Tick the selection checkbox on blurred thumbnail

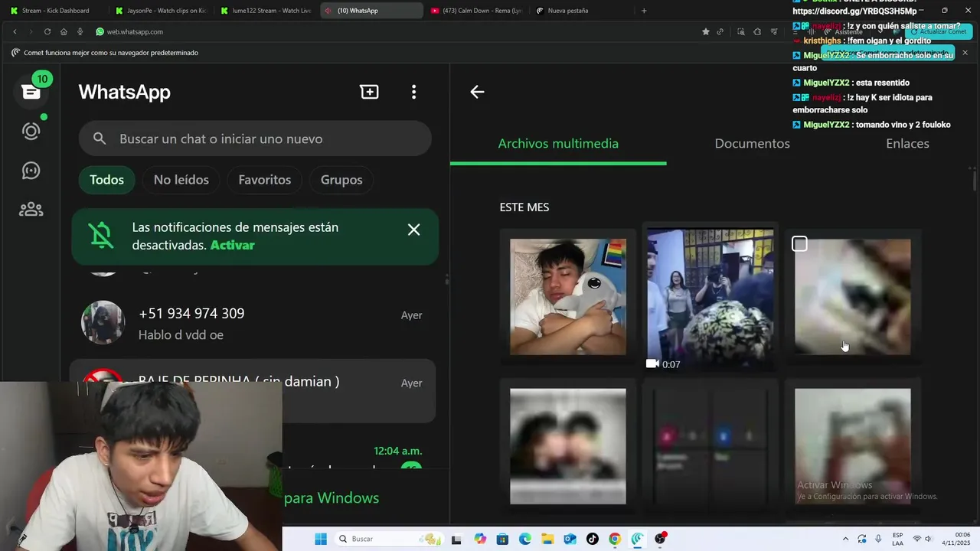point(799,244)
